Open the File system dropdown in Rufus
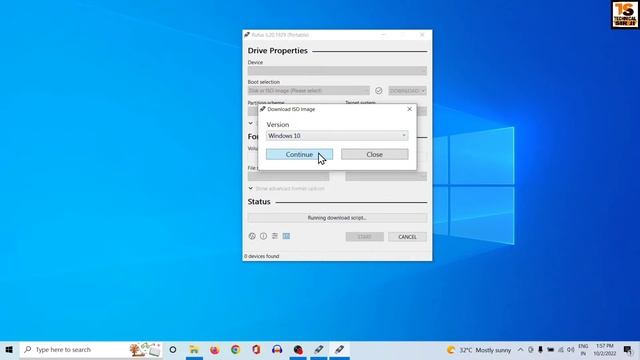This screenshot has width=640, height=360. click(288, 176)
